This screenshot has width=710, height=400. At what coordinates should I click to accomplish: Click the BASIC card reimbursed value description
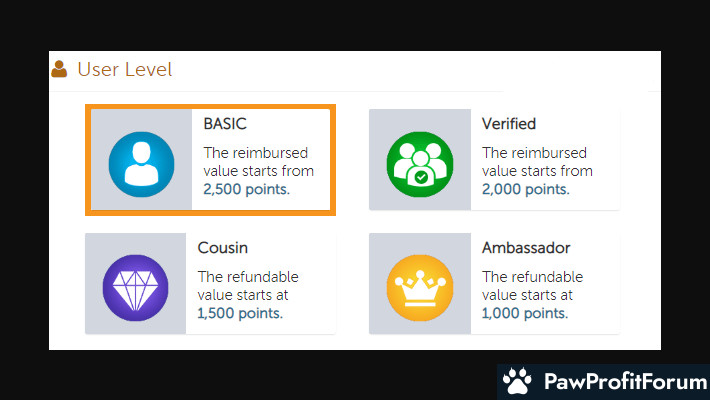click(258, 162)
